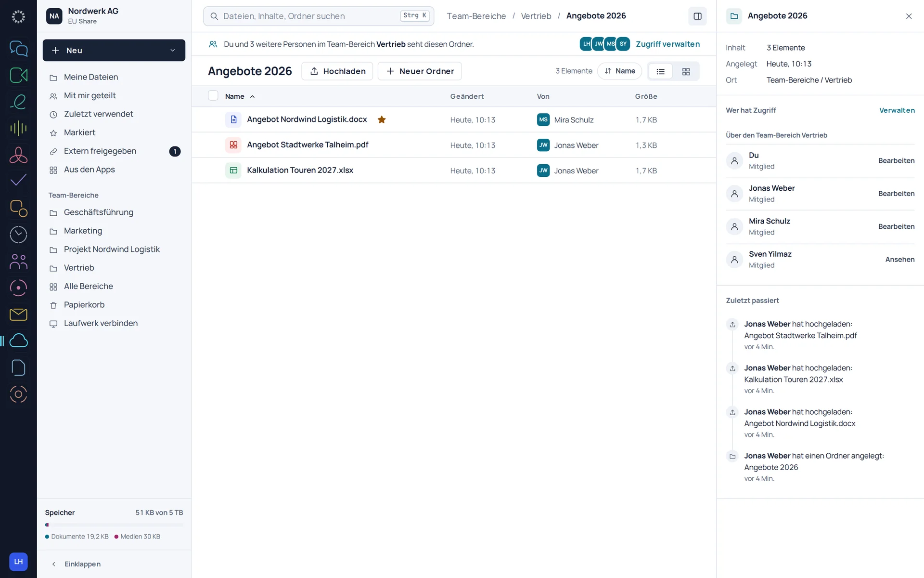Click the Speicher usage bar
924x578 pixels.
[x=114, y=525]
